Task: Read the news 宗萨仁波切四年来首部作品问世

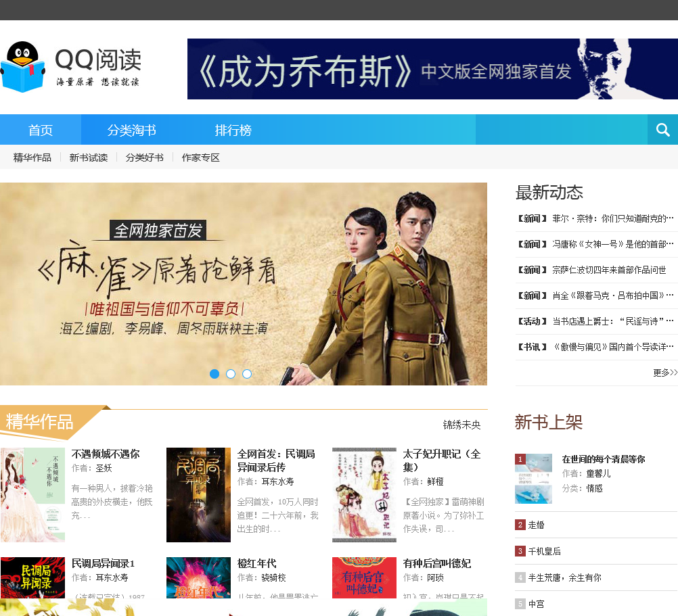Action: click(609, 270)
